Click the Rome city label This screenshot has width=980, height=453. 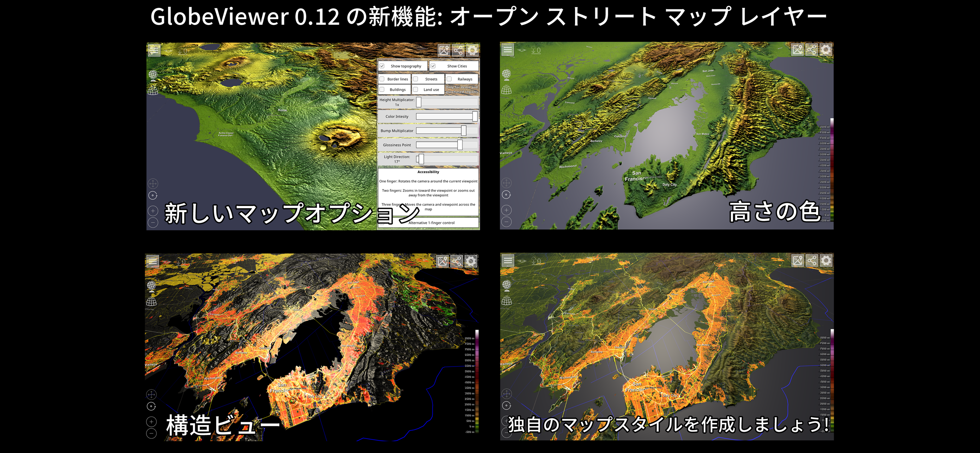pyautogui.click(x=282, y=110)
